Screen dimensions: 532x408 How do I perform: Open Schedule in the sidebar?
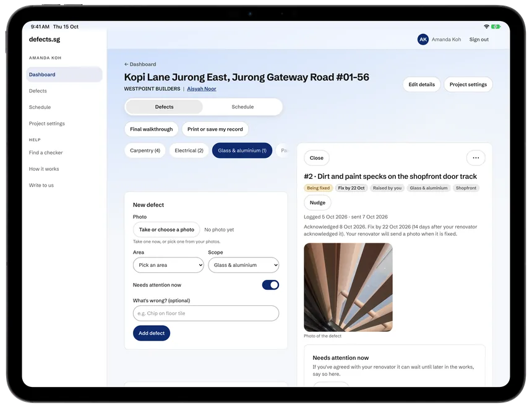coord(40,107)
